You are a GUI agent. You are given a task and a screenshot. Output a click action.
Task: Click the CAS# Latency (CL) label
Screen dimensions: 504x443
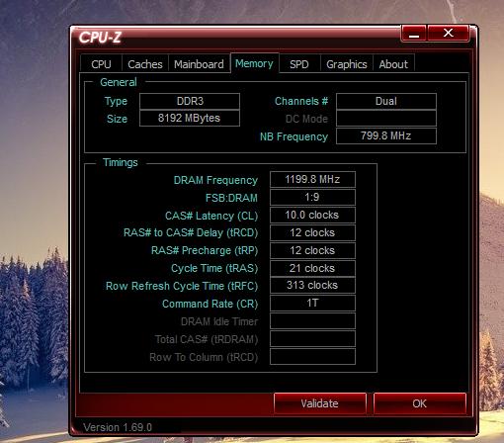pyautogui.click(x=211, y=216)
